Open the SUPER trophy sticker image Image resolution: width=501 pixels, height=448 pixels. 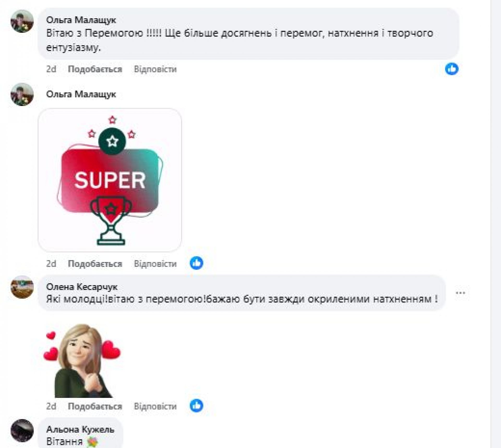[110, 180]
